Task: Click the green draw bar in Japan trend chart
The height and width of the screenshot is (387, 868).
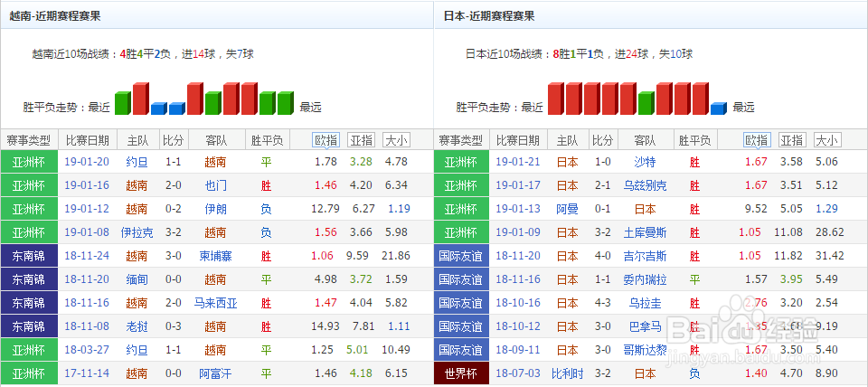Action: pyautogui.click(x=646, y=103)
